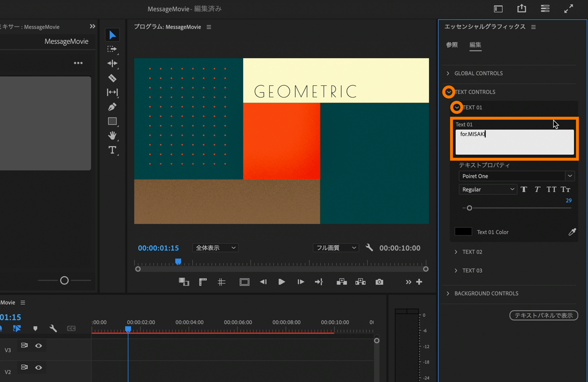Screen dimensions: 588x382
Task: Toggle V2 track output eye icon
Action: click(38, 368)
